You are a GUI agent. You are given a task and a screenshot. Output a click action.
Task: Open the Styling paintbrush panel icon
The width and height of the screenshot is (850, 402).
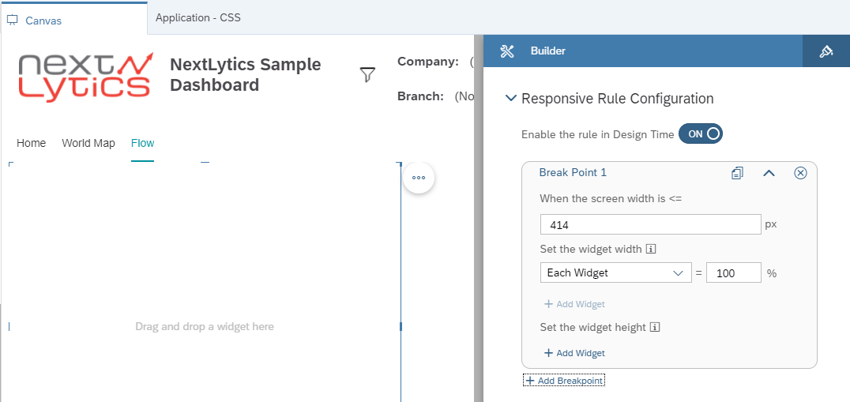coord(826,51)
